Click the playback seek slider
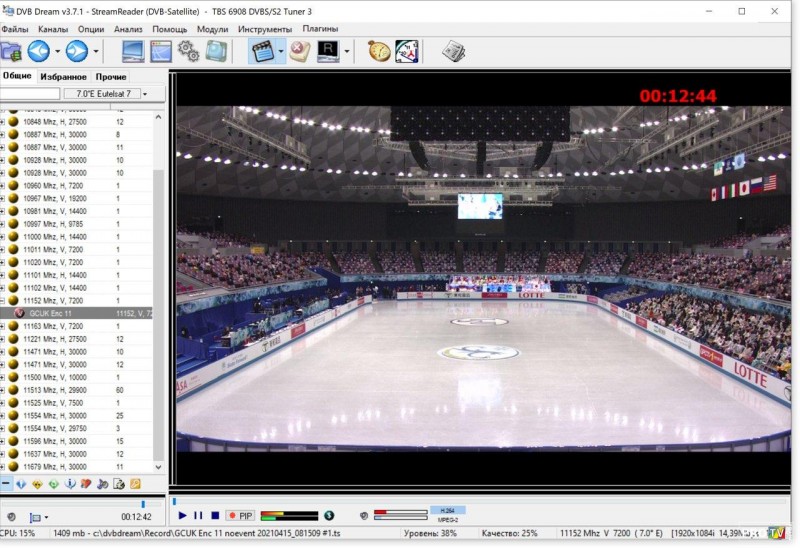Screen dimensions: 800x548 (x=400, y=502)
